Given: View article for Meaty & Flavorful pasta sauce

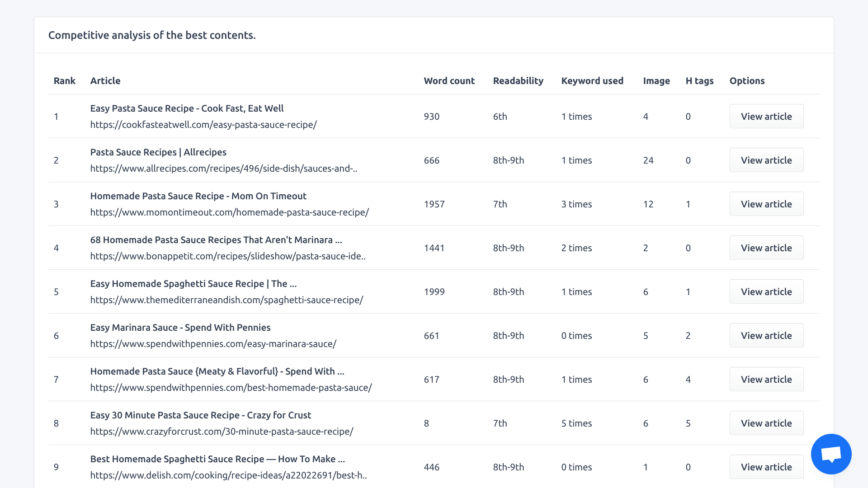Looking at the screenshot, I should coord(766,379).
